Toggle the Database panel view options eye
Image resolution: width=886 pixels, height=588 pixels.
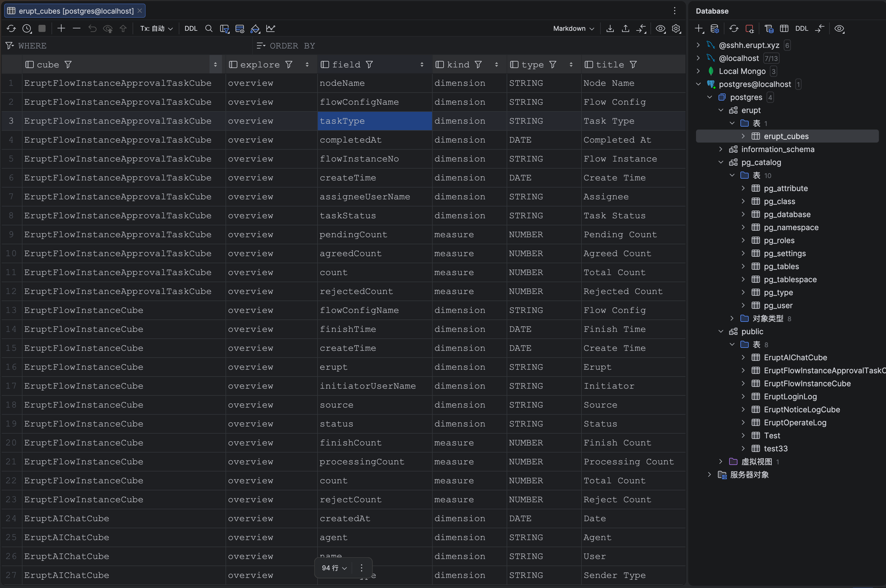(x=839, y=28)
